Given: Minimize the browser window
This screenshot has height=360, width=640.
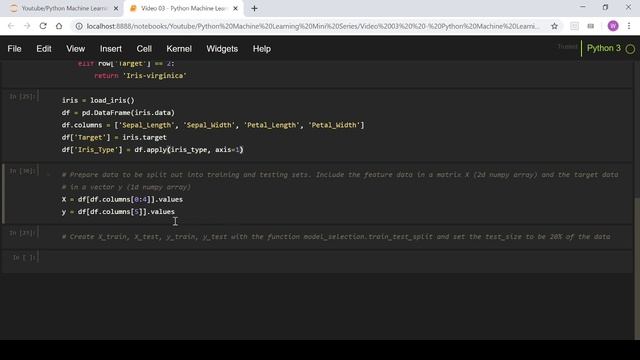Looking at the screenshot, I should point(582,7).
